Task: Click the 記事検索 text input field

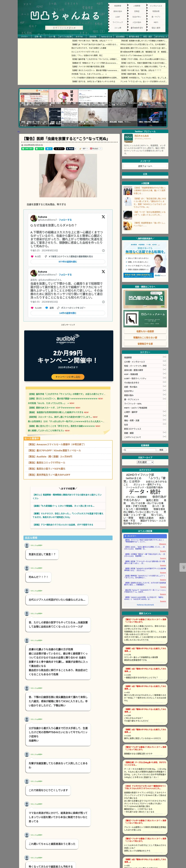Action: [140, 450]
